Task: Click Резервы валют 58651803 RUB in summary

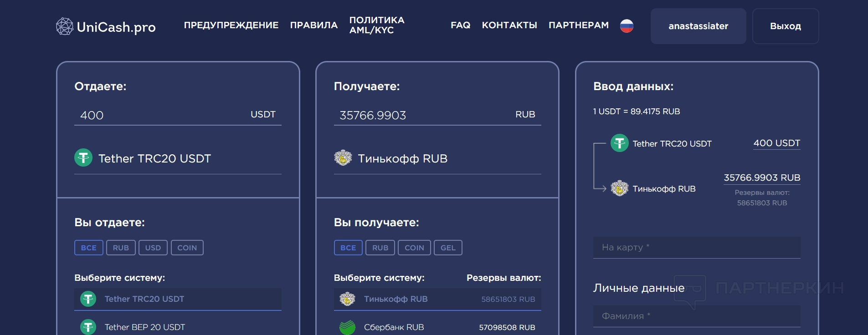Action: (x=762, y=198)
